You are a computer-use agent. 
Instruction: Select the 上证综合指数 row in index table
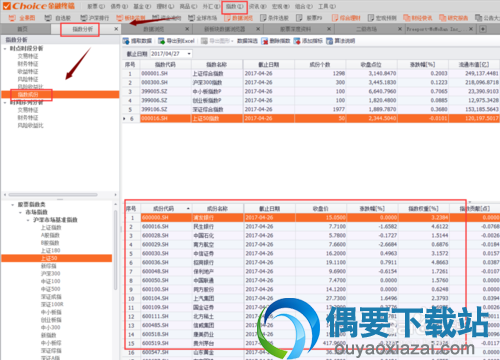(311, 73)
